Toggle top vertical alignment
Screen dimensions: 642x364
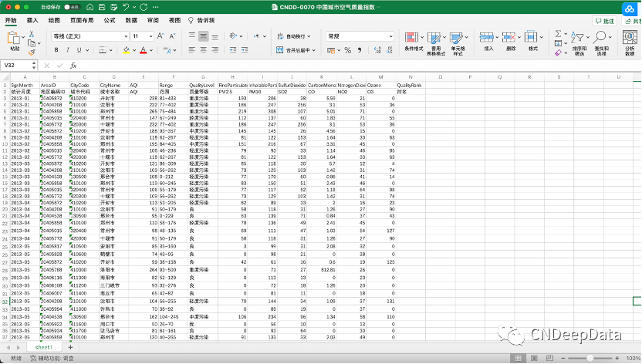point(192,36)
